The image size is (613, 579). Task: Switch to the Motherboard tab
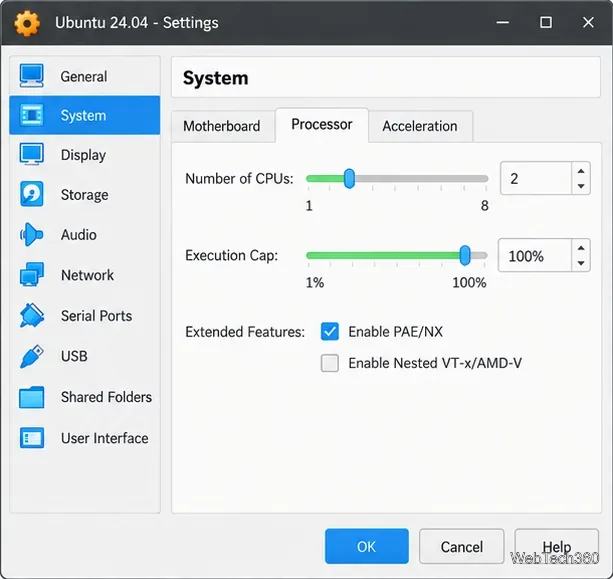[x=222, y=126]
